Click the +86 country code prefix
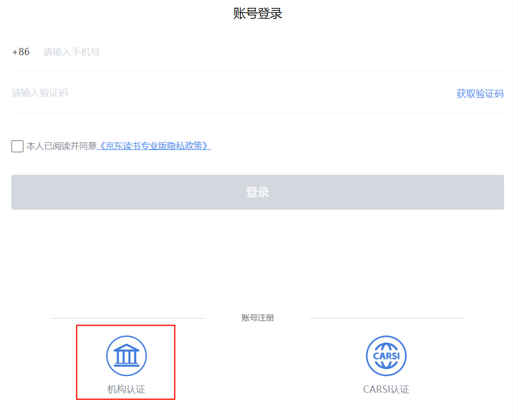The width and height of the screenshot is (518, 420). coord(21,52)
